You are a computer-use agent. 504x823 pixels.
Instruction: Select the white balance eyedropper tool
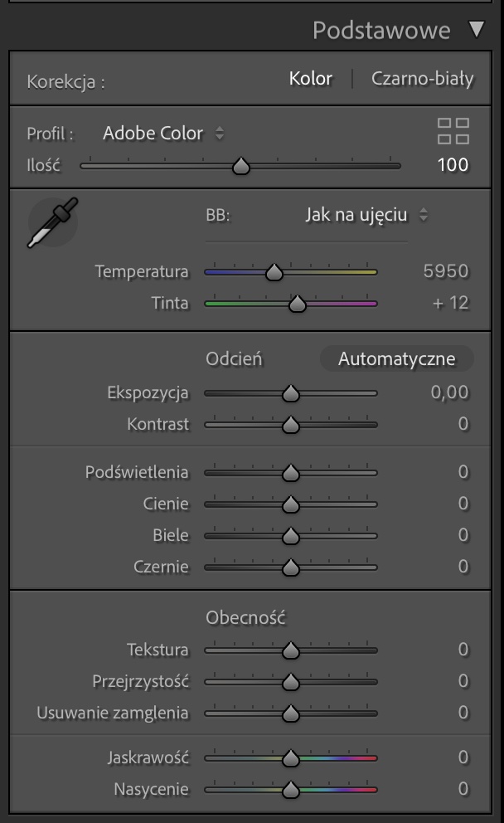coord(52,222)
